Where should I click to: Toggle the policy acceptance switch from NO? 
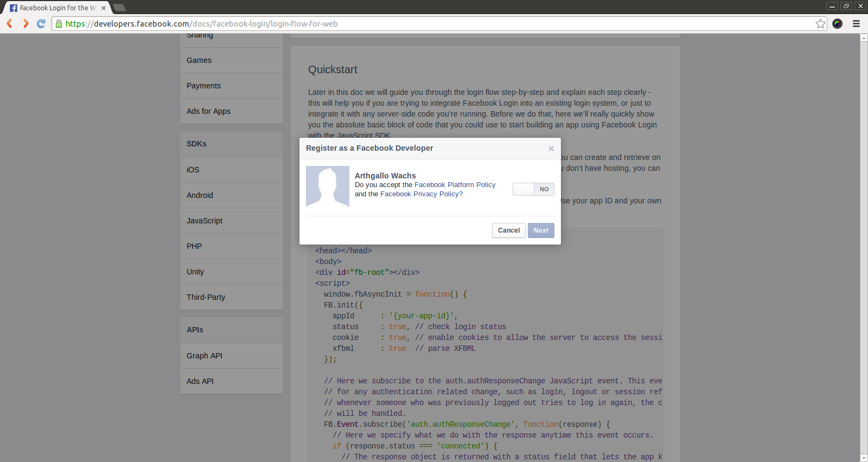533,189
